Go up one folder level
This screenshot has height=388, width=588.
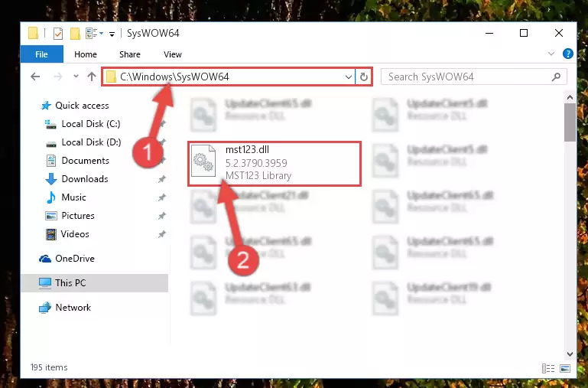pos(92,77)
